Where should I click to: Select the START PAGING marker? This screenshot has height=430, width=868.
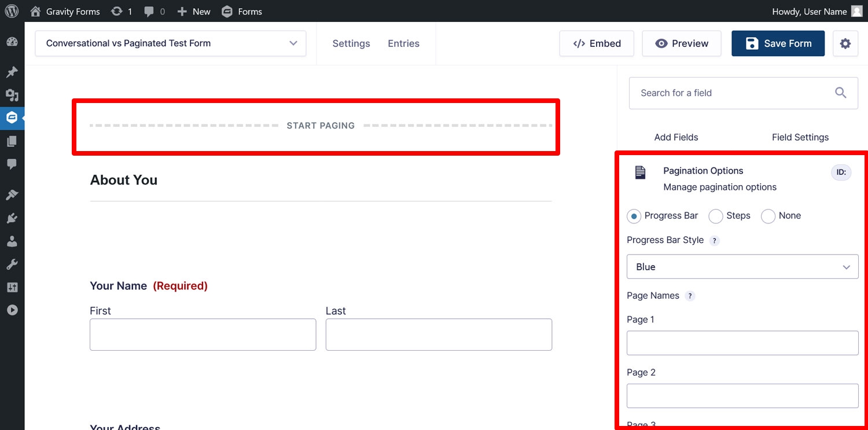click(321, 126)
